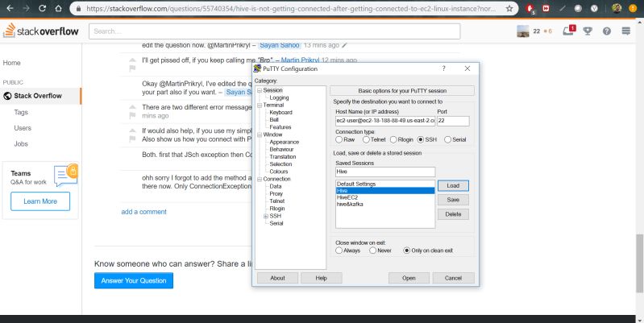Open Jobs in the left sidebar
The width and height of the screenshot is (644, 323).
(21, 144)
